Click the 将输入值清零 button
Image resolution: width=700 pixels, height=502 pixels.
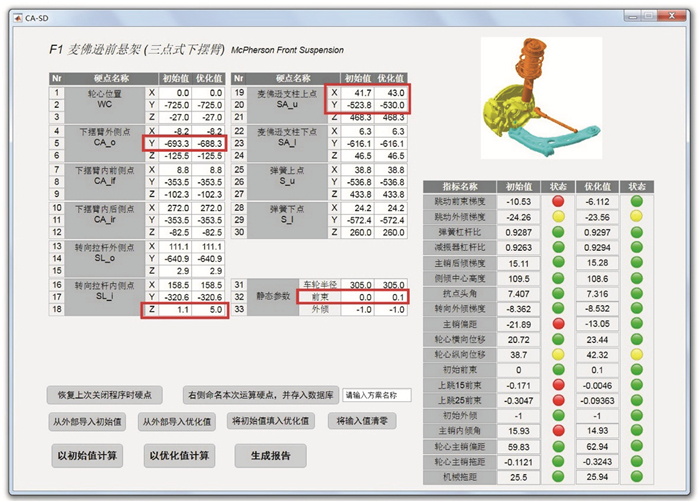coord(363,422)
